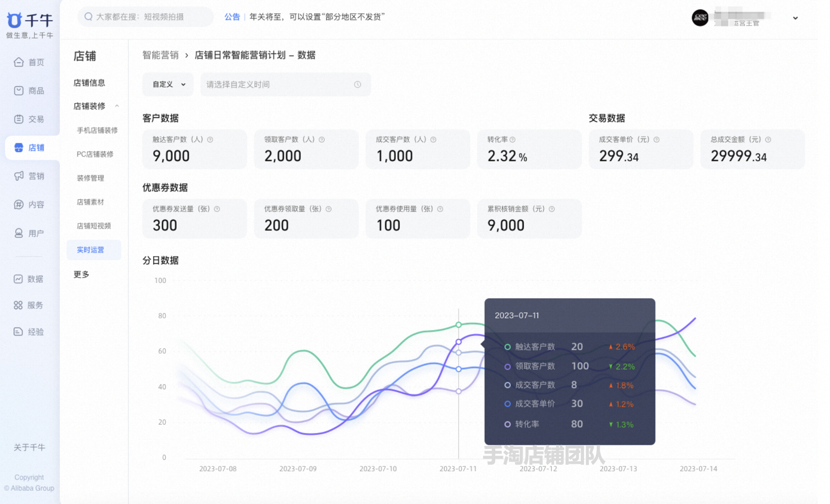The image size is (830, 504).
Task: Open 手机店铺装修 submenu item
Action: coord(97,131)
